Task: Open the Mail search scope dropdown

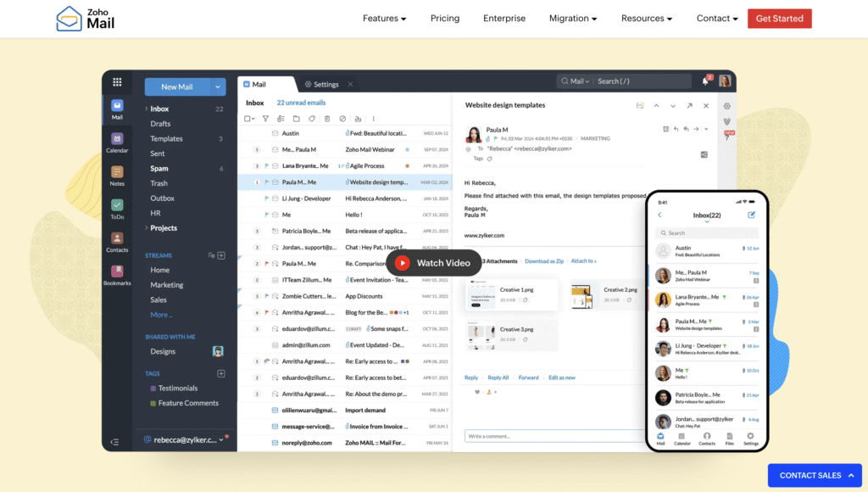Action: pos(576,81)
